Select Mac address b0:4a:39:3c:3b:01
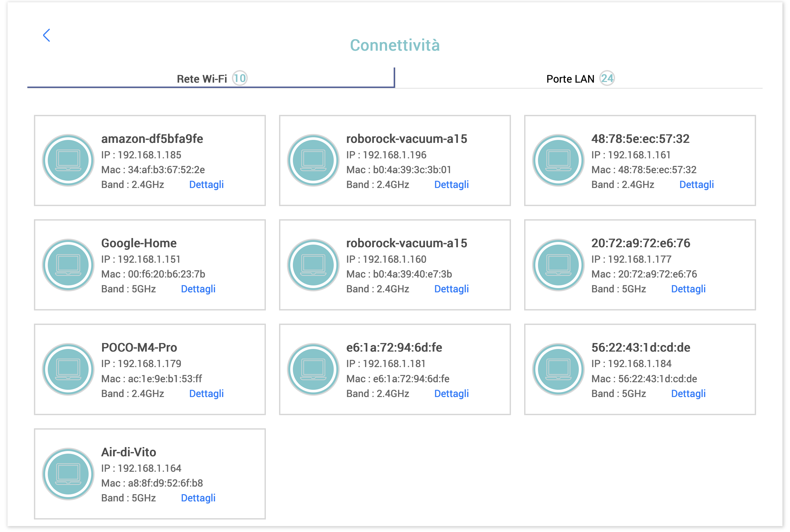Viewport: 790px width, 532px height. [x=412, y=170]
